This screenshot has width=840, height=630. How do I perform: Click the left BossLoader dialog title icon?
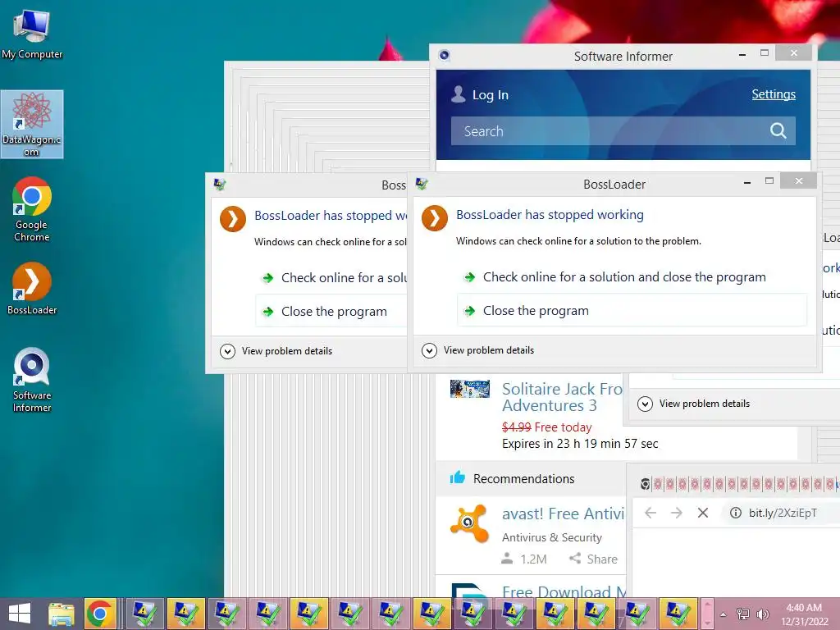[220, 185]
